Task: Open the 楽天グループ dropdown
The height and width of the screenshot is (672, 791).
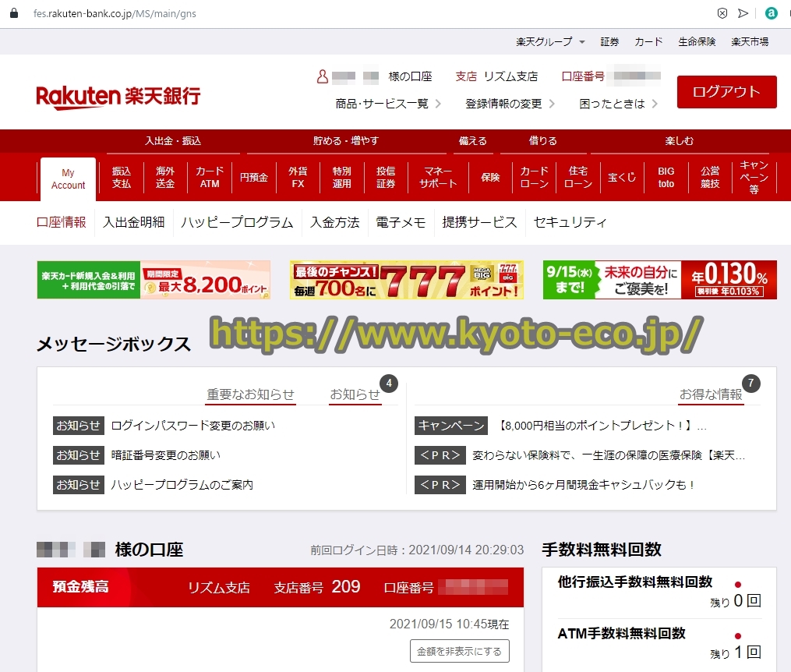Action: pyautogui.click(x=550, y=41)
